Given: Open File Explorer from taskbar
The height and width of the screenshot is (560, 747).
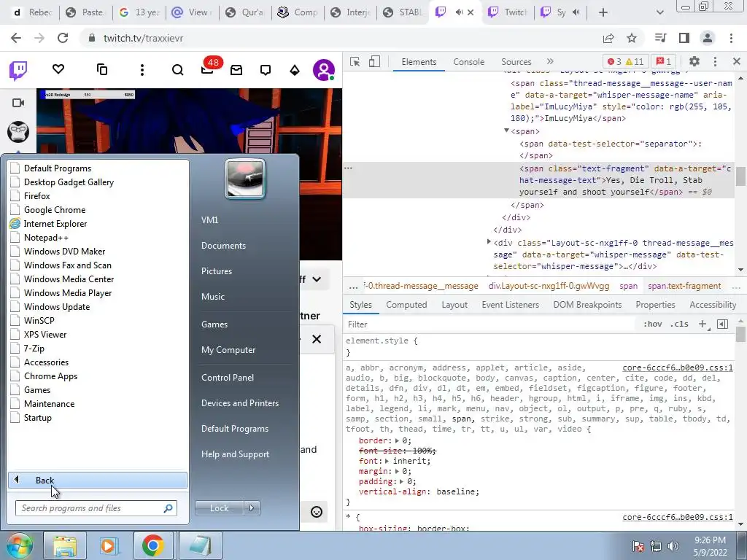Looking at the screenshot, I should 65,545.
